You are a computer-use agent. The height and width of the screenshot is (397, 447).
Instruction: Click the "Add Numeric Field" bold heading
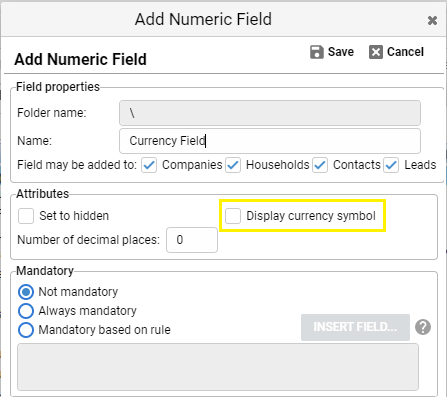click(x=80, y=60)
